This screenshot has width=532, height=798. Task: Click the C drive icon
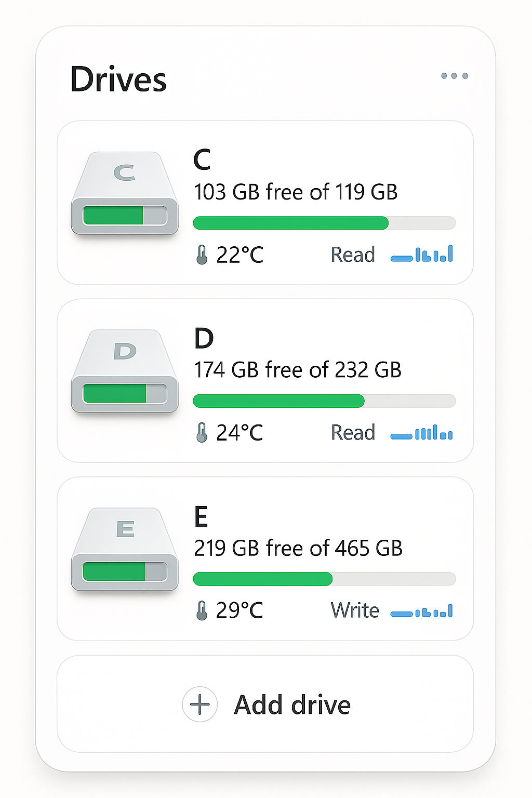(125, 193)
